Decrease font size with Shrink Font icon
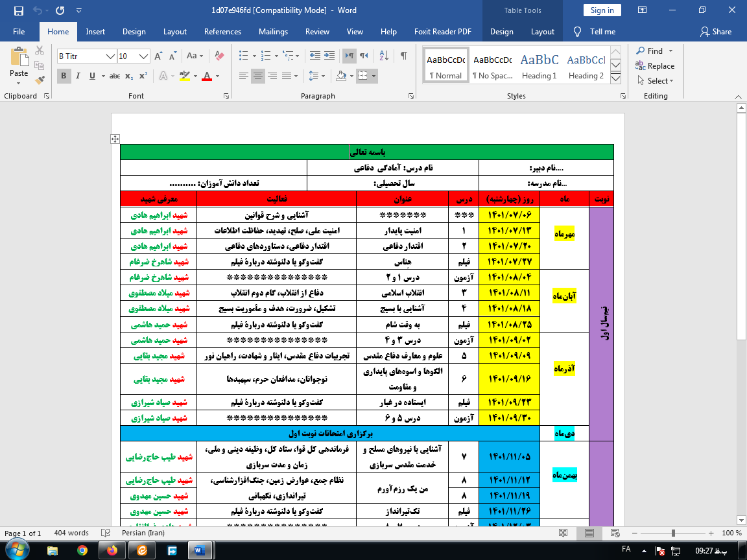Viewport: 747px width, 560px height. [x=172, y=56]
